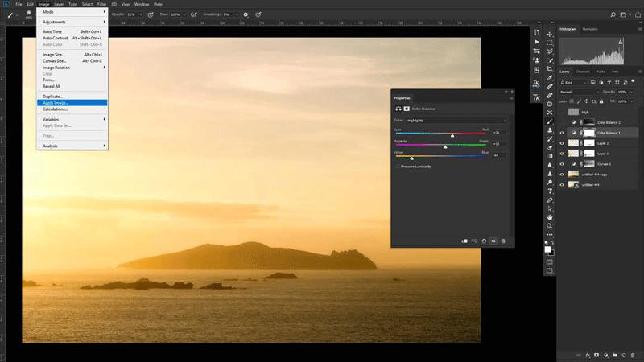Screen dimensions: 644x362
Task: Choose Image Size from the menu
Action: tap(72, 54)
